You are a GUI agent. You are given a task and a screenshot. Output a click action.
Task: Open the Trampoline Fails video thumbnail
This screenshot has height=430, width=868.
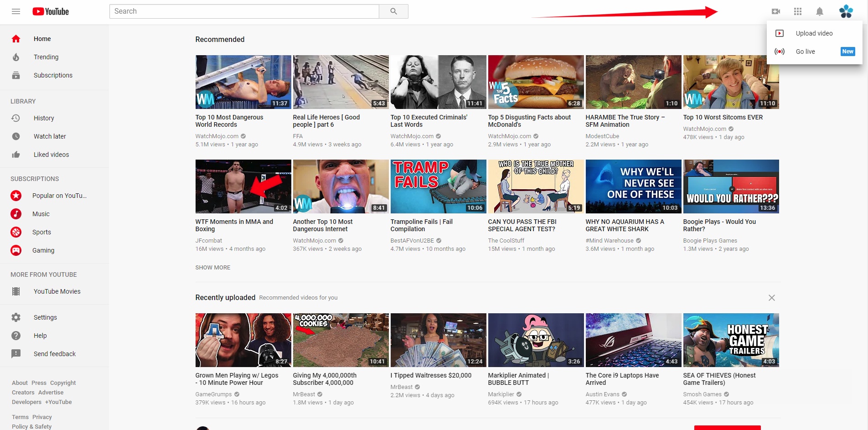tap(438, 186)
